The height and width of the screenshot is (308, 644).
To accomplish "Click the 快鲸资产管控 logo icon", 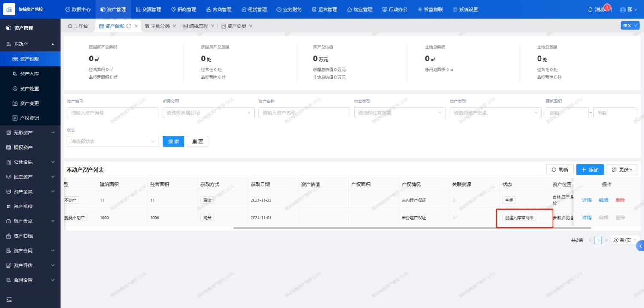I will pos(9,9).
